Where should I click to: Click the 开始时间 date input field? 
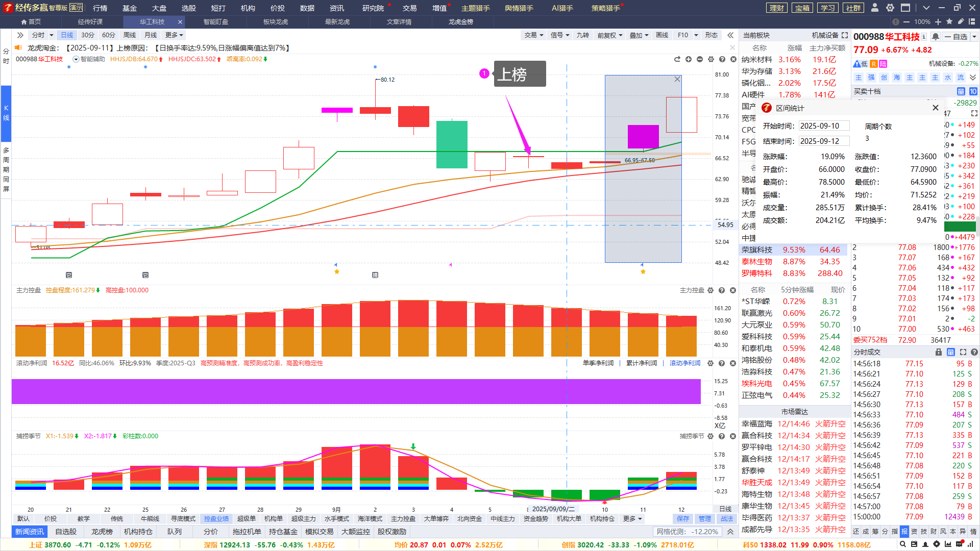(823, 126)
